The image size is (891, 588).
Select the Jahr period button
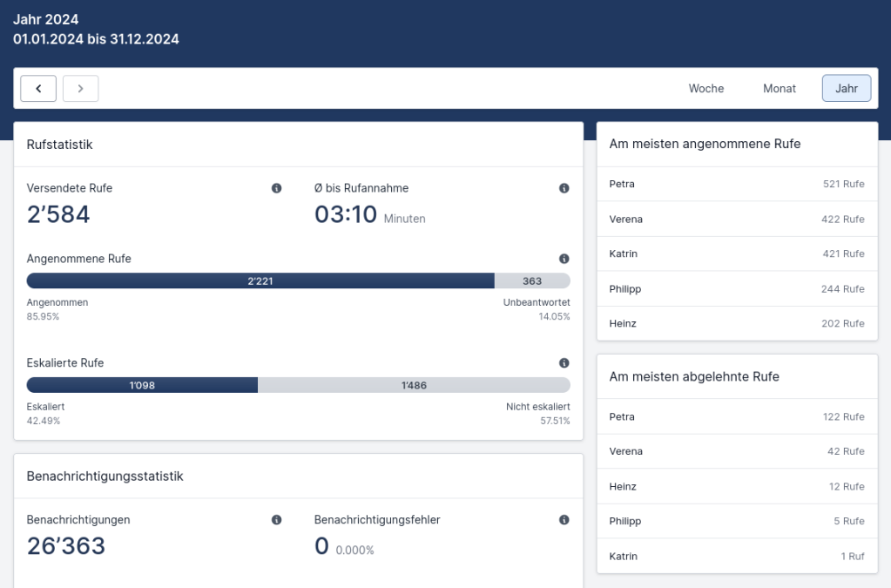coord(846,88)
